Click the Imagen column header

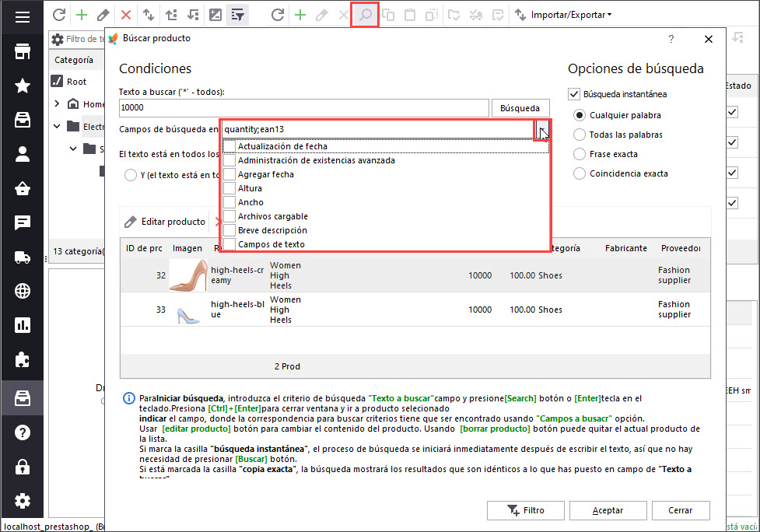tap(187, 248)
